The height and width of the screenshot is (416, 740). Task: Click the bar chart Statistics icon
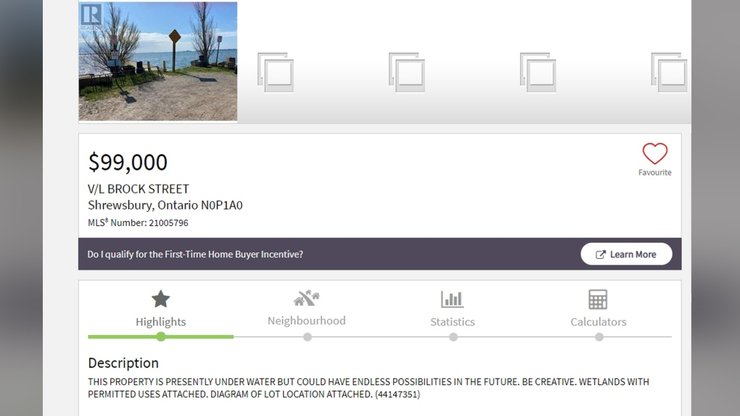[x=452, y=299]
